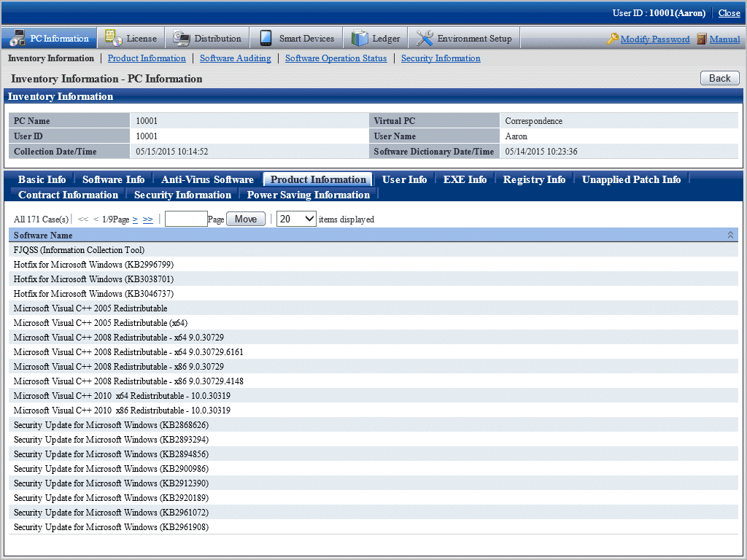Select Security Update KB2912390 row
747x560 pixels.
[x=373, y=483]
